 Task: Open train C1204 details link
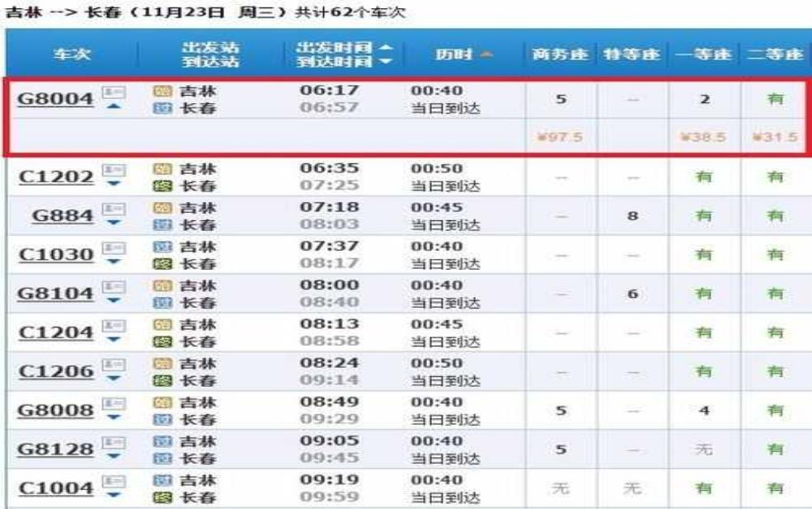pos(56,332)
